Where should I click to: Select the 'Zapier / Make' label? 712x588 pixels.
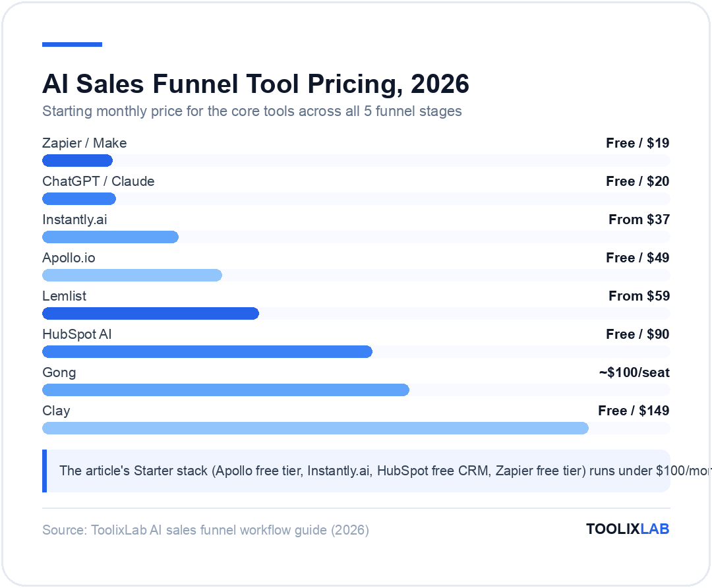(x=84, y=143)
